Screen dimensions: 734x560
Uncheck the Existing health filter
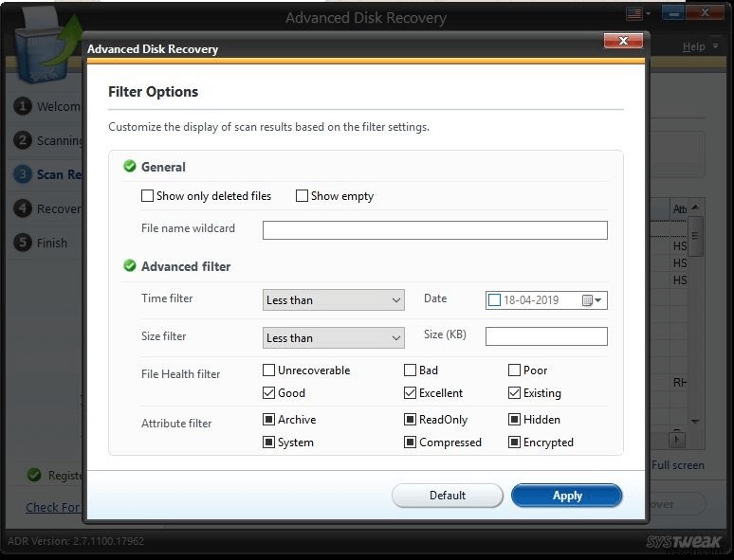(x=514, y=392)
